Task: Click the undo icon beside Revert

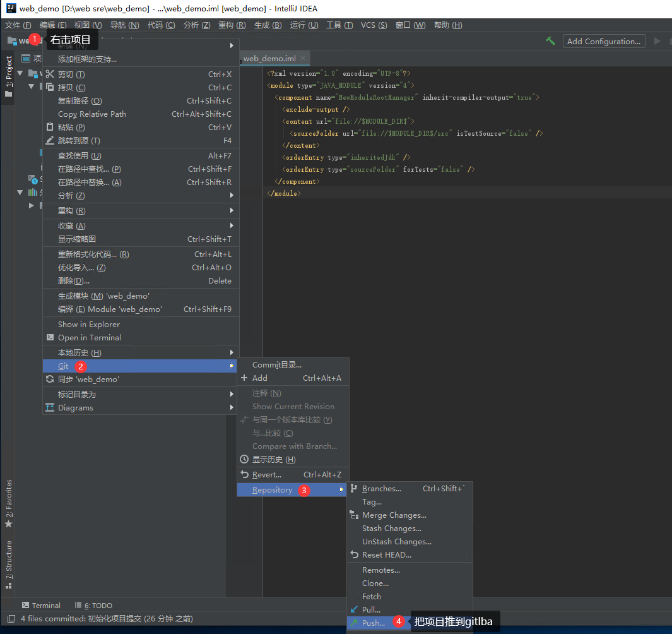Action: tap(244, 474)
